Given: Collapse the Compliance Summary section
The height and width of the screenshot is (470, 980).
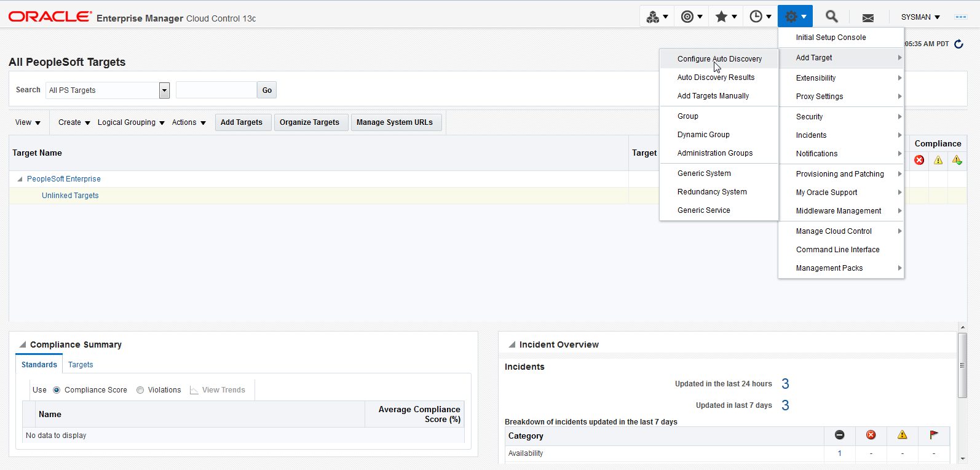Looking at the screenshot, I should pos(23,345).
